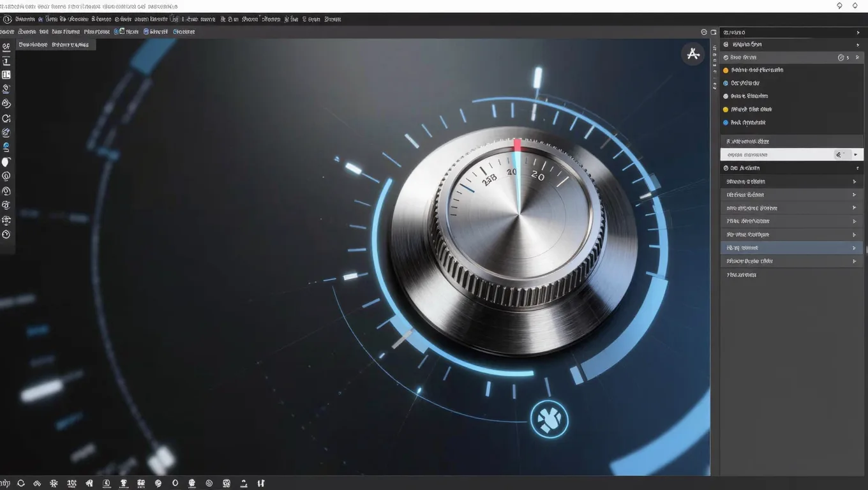The width and height of the screenshot is (868, 490).
Task: Collapse the top header row of the right panel
Action: pos(858,33)
